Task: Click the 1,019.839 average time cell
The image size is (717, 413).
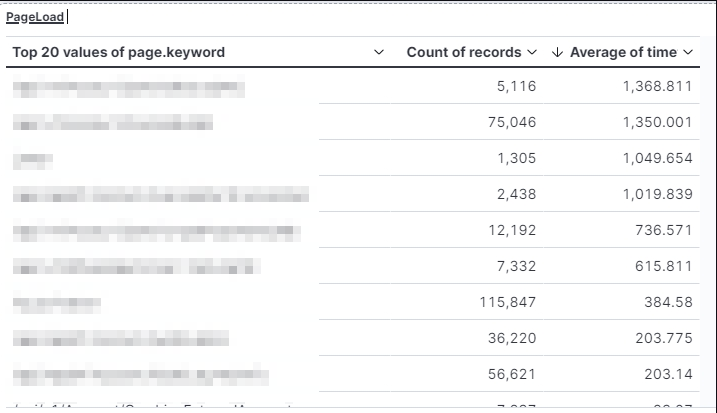Action: [657, 194]
